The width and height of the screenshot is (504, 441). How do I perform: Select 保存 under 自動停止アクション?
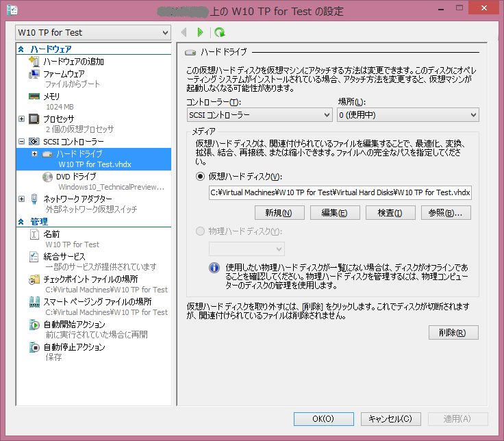click(x=53, y=357)
